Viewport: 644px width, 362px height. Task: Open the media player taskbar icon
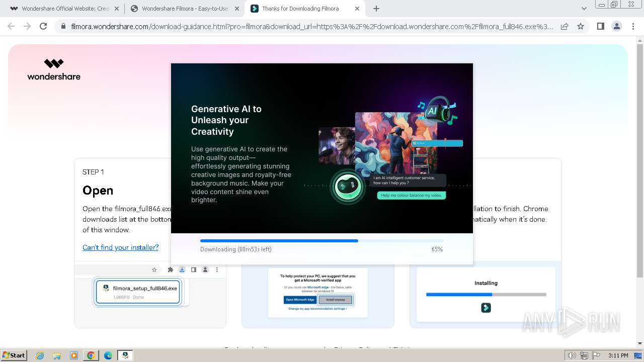tap(74, 355)
